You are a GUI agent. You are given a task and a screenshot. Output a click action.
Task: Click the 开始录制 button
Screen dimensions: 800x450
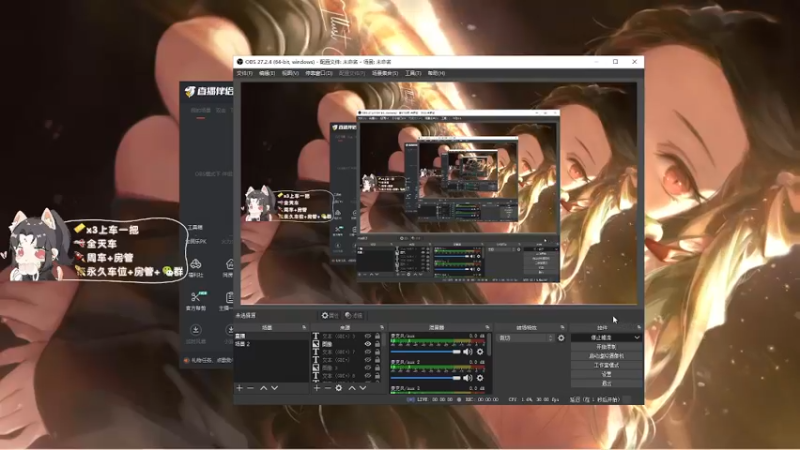tap(606, 347)
